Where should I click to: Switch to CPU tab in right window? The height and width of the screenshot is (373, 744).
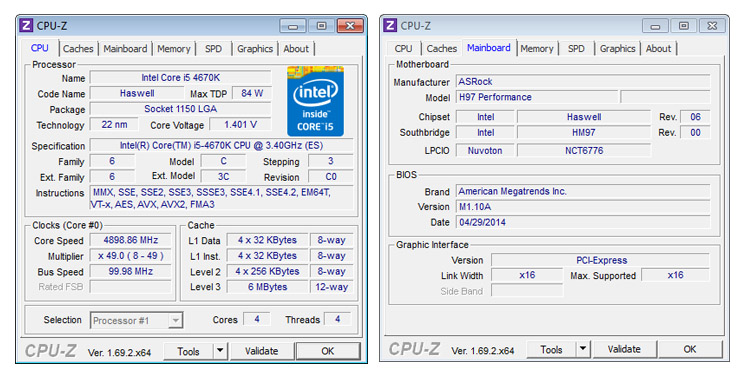click(403, 48)
